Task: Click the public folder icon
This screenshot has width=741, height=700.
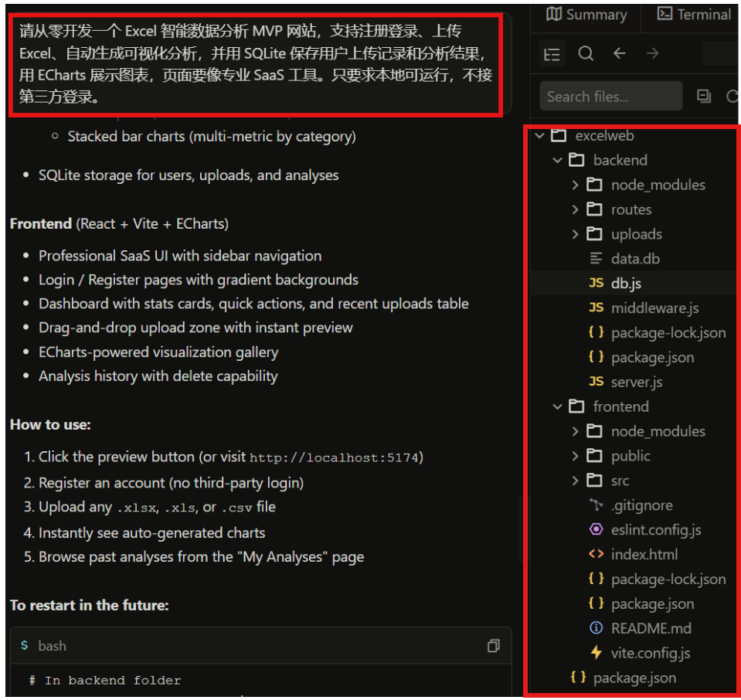Action: 594,455
